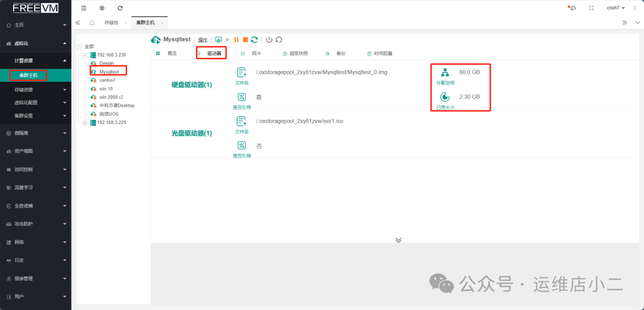Open the 流量学习 sidebar menu
This screenshot has width=644, height=310.
[36, 187]
